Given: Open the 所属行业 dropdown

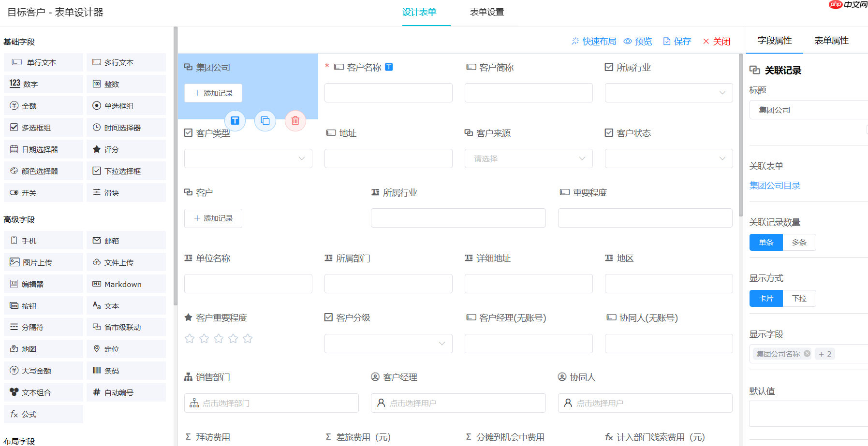Looking at the screenshot, I should pos(722,92).
